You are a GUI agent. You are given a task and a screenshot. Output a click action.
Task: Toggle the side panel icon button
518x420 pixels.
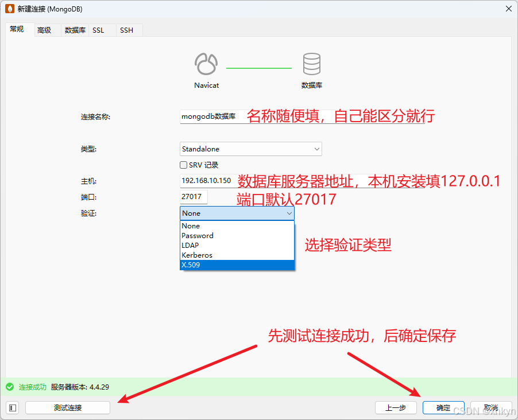coord(13,408)
